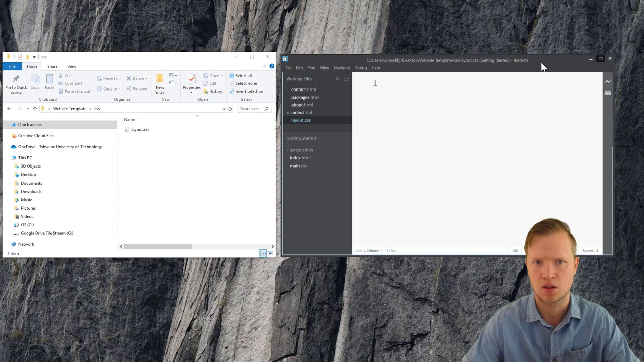
Task: Open Explorer Help question mark icon
Action: 272,66
